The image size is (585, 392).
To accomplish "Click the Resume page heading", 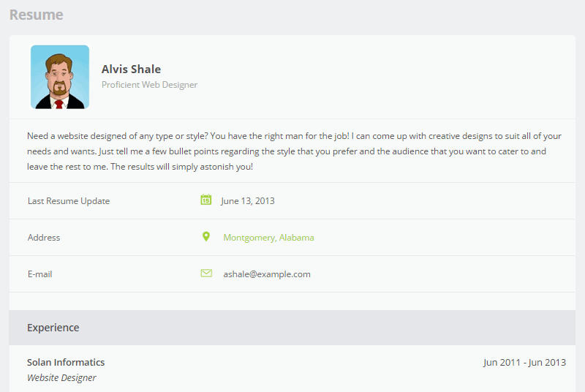I will click(36, 15).
